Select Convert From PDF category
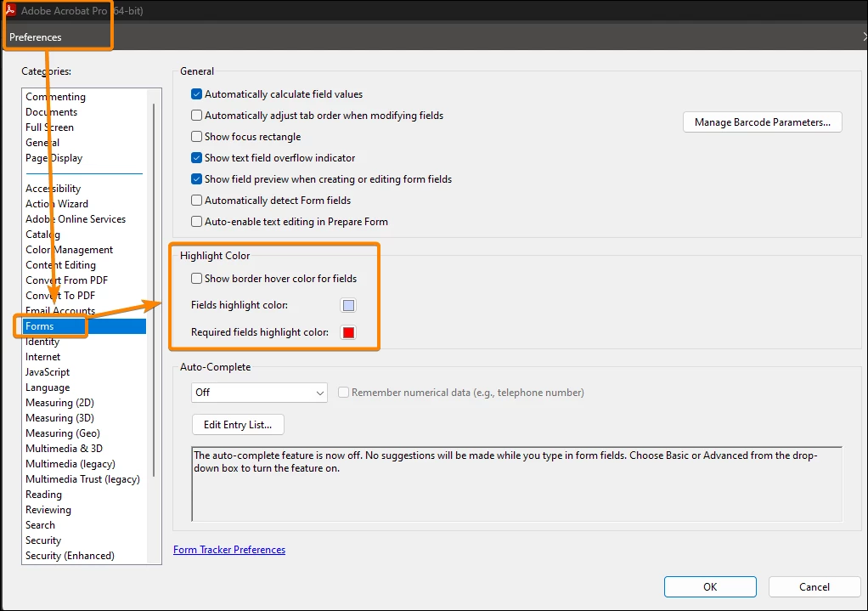The height and width of the screenshot is (611, 868). pos(66,280)
